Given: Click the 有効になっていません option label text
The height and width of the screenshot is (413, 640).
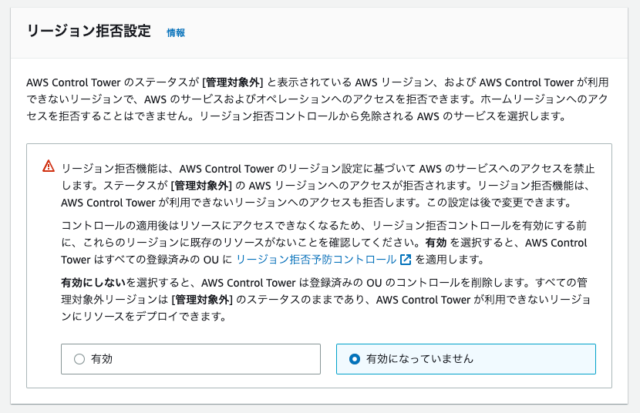Looking at the screenshot, I should click(420, 359).
